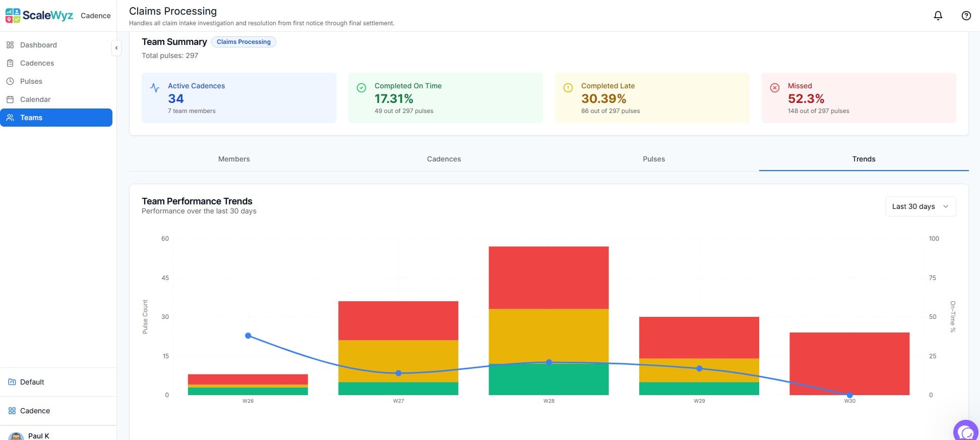The image size is (980, 440).
Task: Switch to the Pulses tab
Action: (653, 159)
